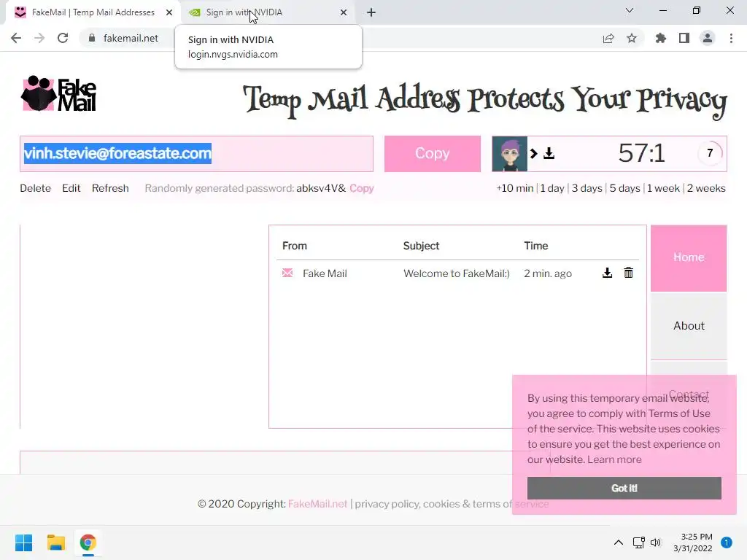Click the purple-haired avatar image
747x560 pixels.
[x=510, y=154]
